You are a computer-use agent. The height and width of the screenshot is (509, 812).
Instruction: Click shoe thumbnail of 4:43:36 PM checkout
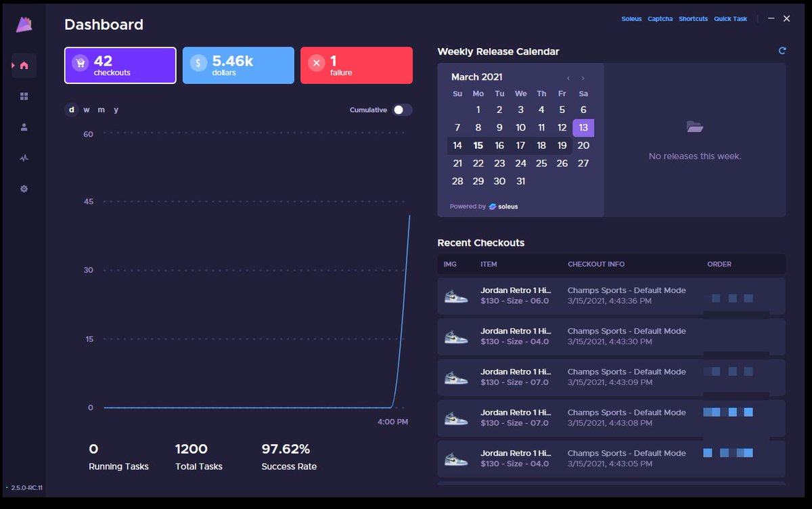[456, 296]
